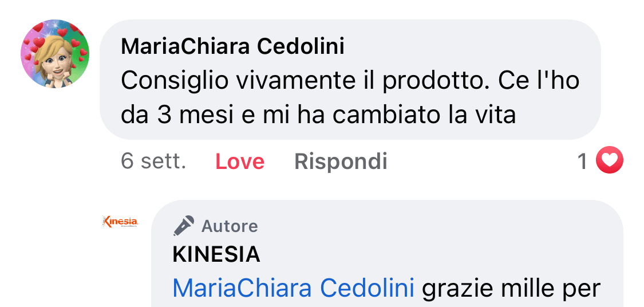Screen dimensions: 644x307
Task: Open the "6 sett." comment timestamp
Action: [x=153, y=162]
